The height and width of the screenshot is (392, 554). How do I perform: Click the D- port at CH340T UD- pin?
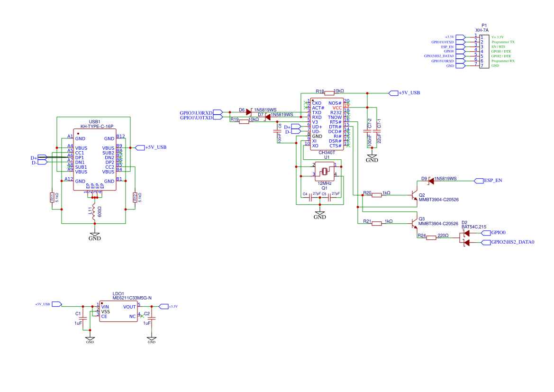coord(292,131)
